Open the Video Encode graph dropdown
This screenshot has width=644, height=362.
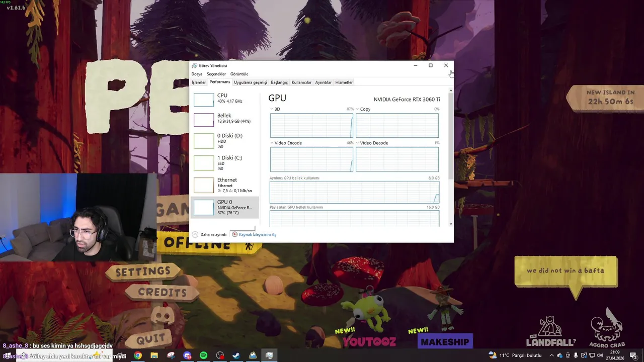(x=272, y=143)
